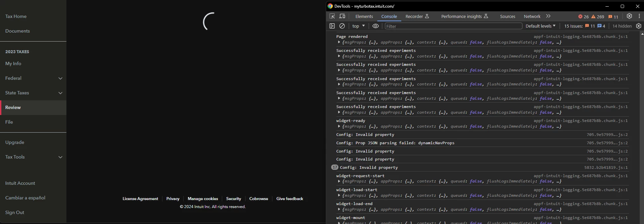Open console settings gear beside 14 hidden
The image size is (644, 224).
(x=639, y=26)
